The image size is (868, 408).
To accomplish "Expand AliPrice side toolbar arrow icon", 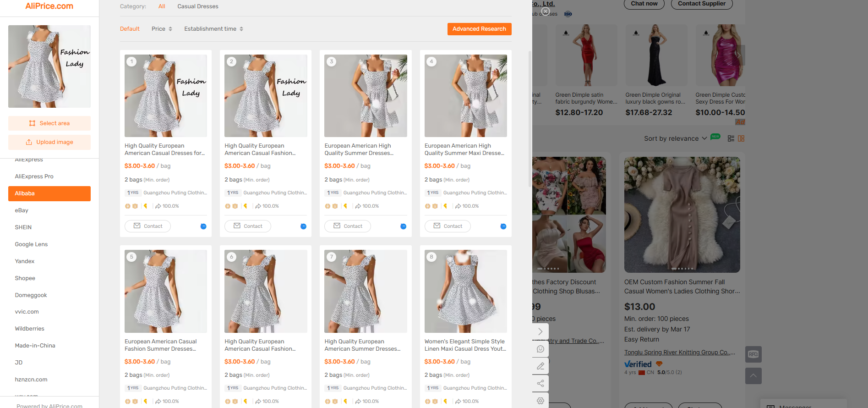I will [540, 331].
